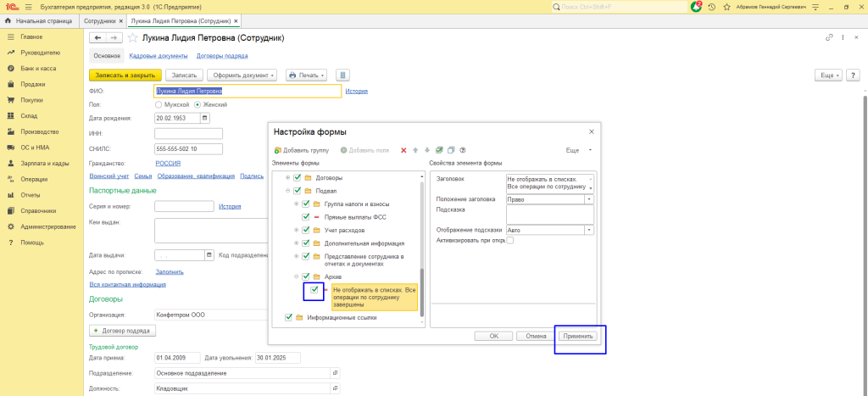The image size is (868, 396).
Task: Open the notifications bell icon
Action: point(698,7)
